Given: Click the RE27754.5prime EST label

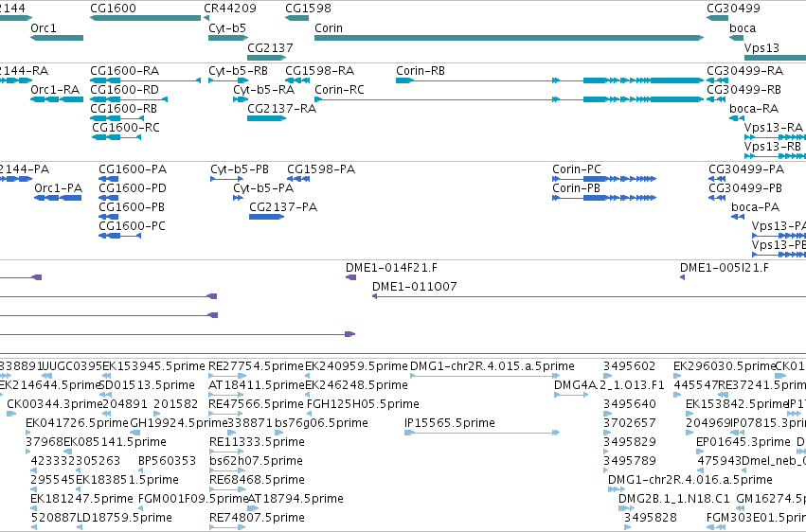Looking at the screenshot, I should point(256,366).
